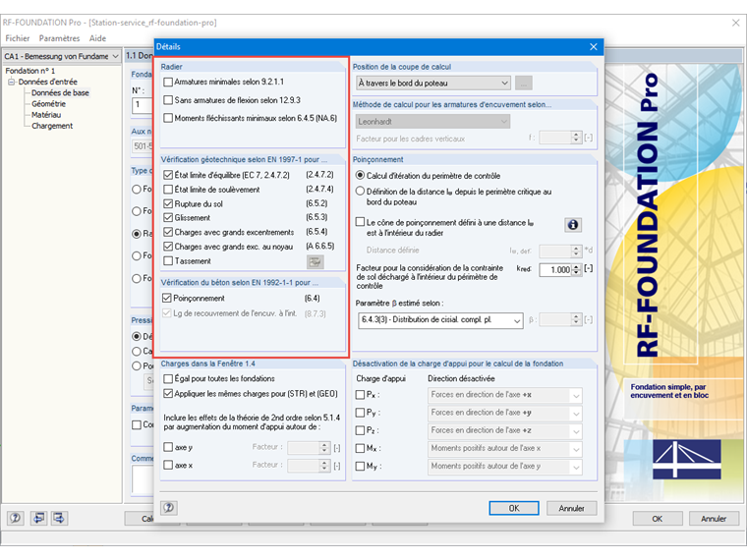The height and width of the screenshot is (560, 747).
Task: Select Géométrie in the navigation tree
Action: [x=48, y=104]
